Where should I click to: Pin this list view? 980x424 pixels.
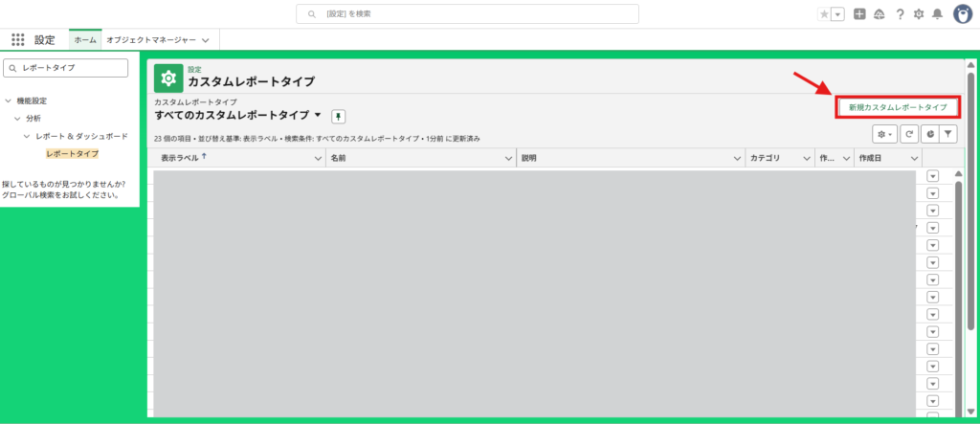(338, 117)
